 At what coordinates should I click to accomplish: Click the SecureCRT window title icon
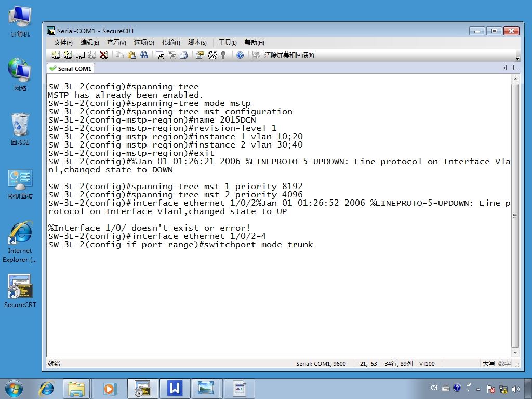click(x=51, y=31)
